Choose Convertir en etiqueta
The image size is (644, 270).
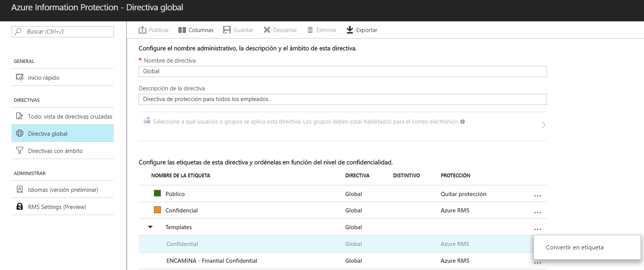pos(587,247)
